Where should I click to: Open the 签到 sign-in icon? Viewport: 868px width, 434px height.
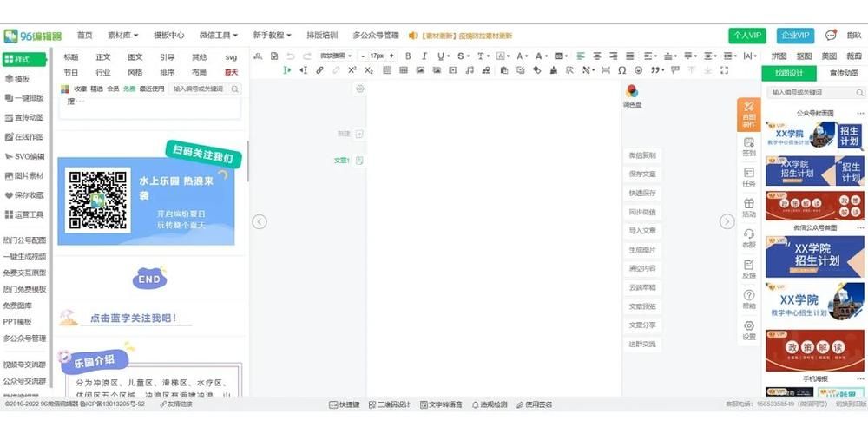tap(748, 146)
